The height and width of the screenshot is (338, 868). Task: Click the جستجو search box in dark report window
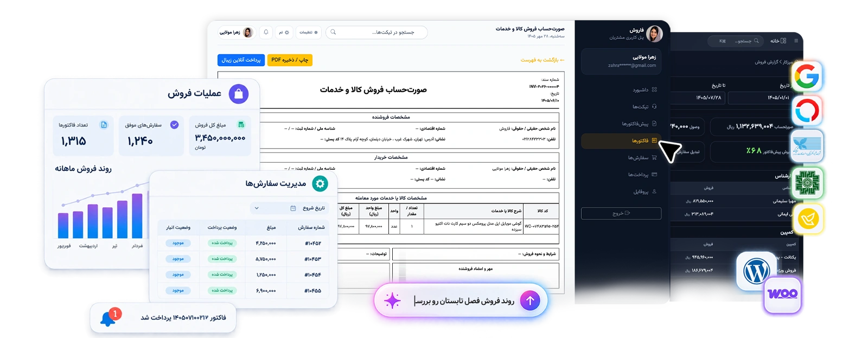736,41
